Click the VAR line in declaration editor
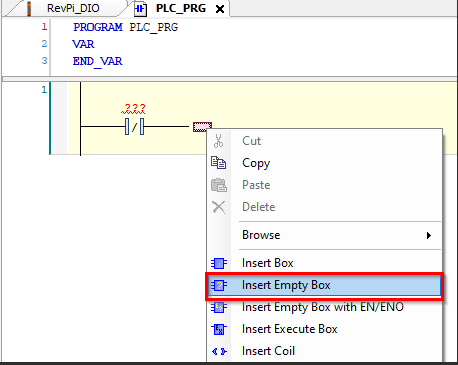The image size is (458, 365). (x=83, y=44)
